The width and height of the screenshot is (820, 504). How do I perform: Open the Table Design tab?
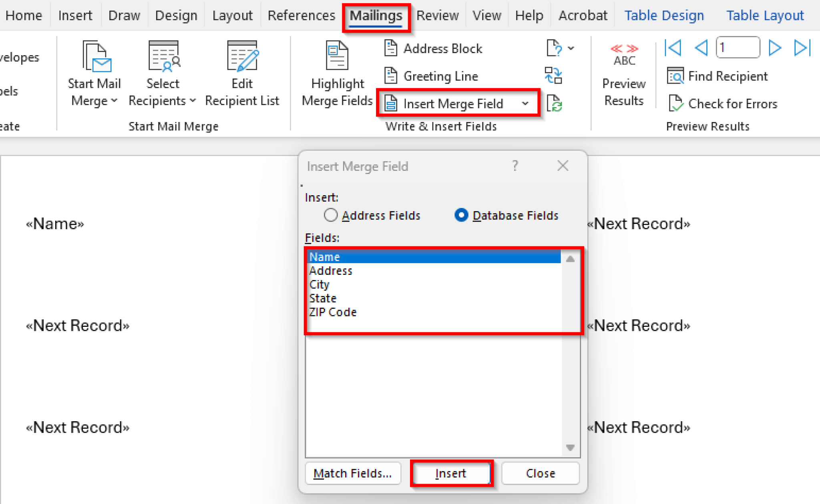point(664,15)
